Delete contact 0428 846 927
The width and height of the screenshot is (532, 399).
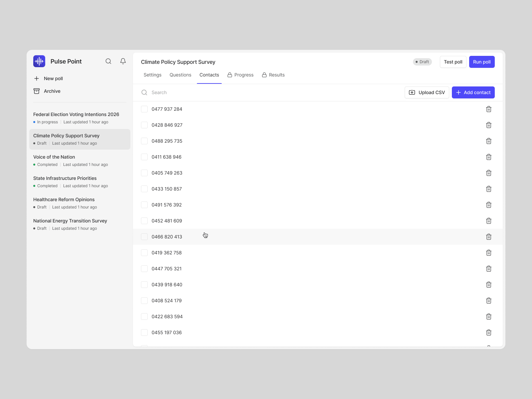(x=489, y=125)
